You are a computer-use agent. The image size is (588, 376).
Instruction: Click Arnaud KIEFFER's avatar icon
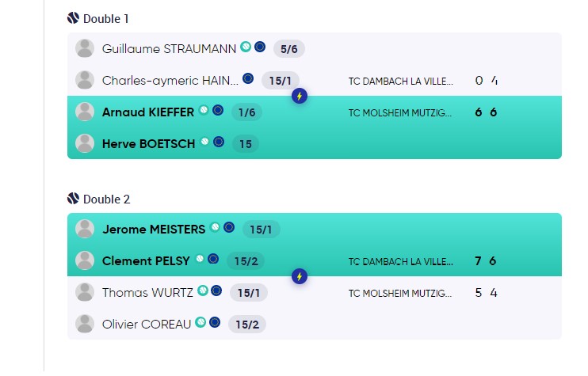[x=85, y=112]
